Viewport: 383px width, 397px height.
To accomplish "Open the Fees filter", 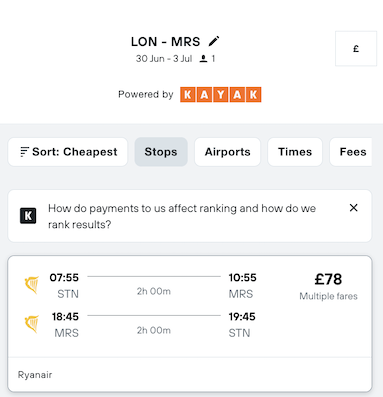I will point(353,152).
